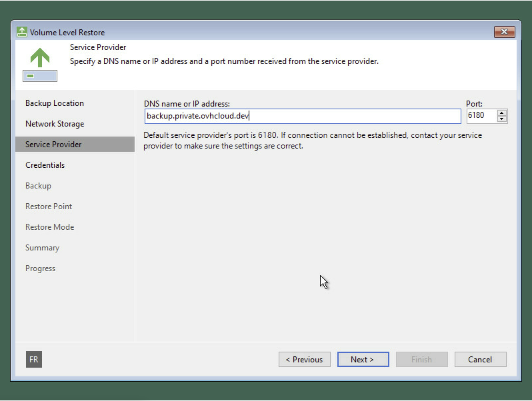532x401 pixels.
Task: Select Restore Mode in wizard sidebar
Action: [x=49, y=227]
